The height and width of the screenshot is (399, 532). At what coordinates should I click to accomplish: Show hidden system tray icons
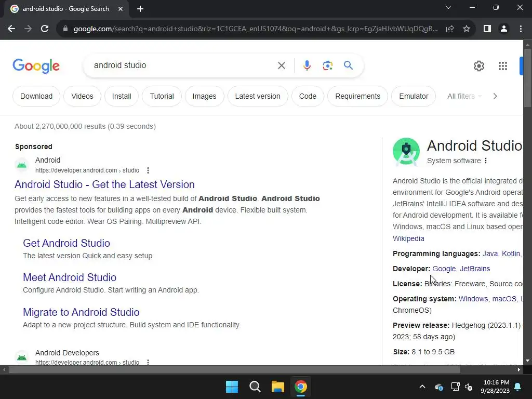422,387
